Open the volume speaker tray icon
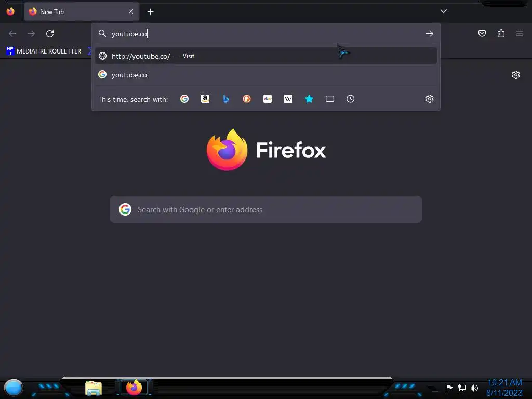 [474, 388]
